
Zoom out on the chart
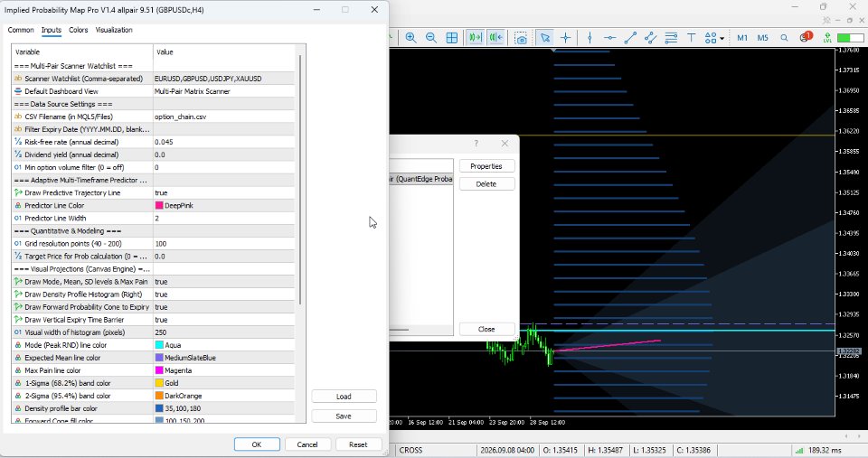tap(431, 38)
